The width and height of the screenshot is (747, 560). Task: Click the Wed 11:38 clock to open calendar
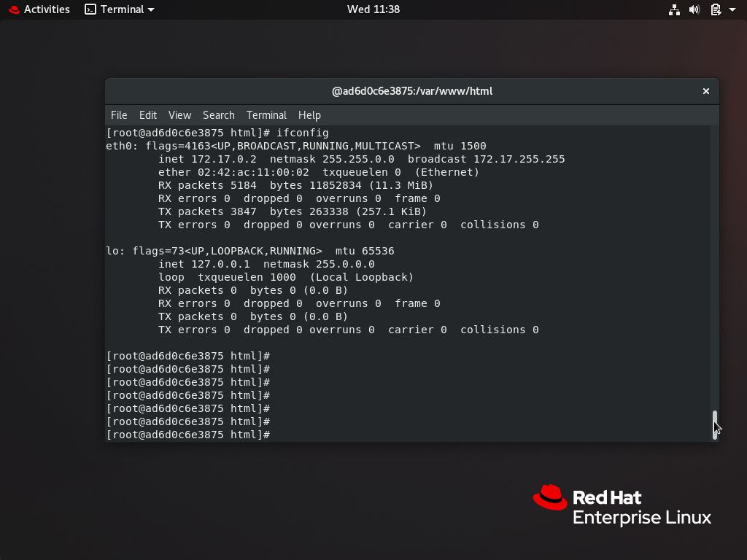[x=373, y=9]
